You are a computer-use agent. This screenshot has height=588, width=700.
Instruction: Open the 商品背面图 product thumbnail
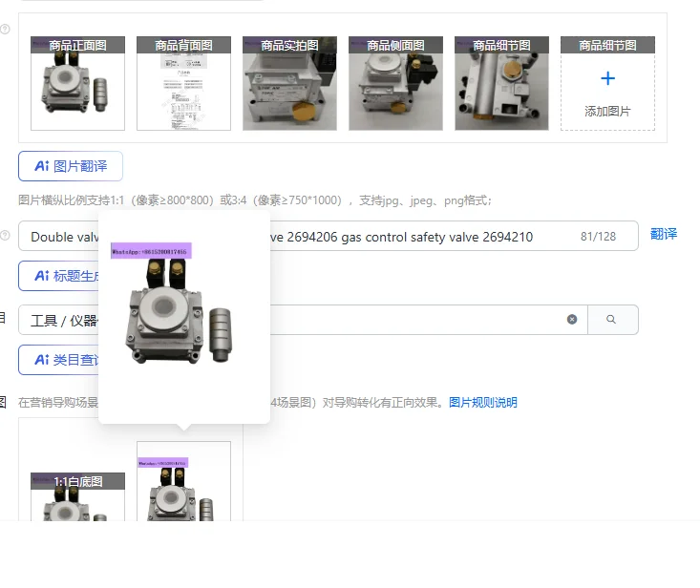(x=183, y=83)
